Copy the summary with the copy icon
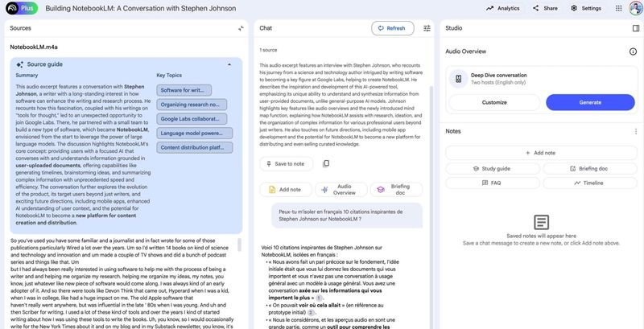Screen dimensions: 644x329 point(326,163)
